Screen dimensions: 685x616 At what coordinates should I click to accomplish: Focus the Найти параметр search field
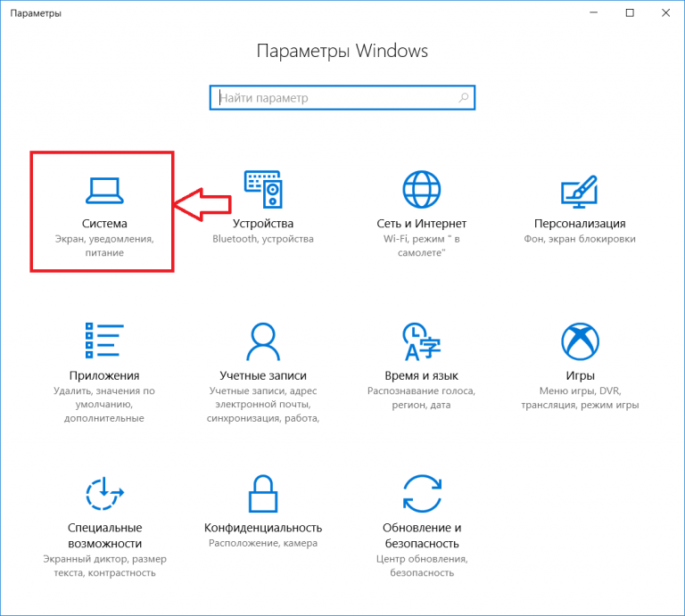tap(342, 98)
